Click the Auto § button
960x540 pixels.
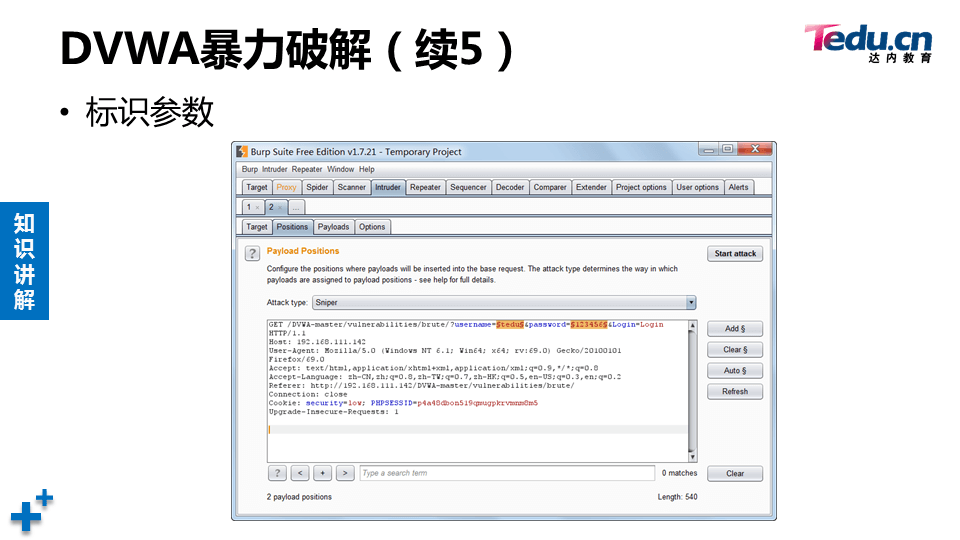coord(735,370)
